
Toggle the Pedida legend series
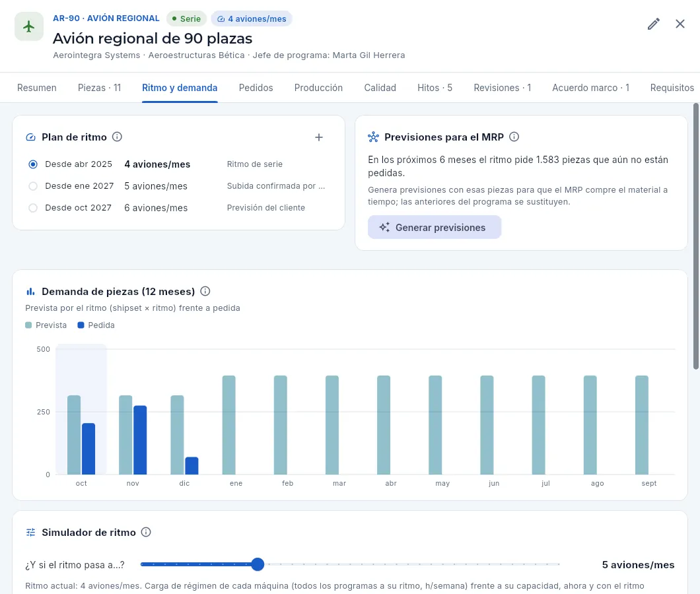pos(96,325)
